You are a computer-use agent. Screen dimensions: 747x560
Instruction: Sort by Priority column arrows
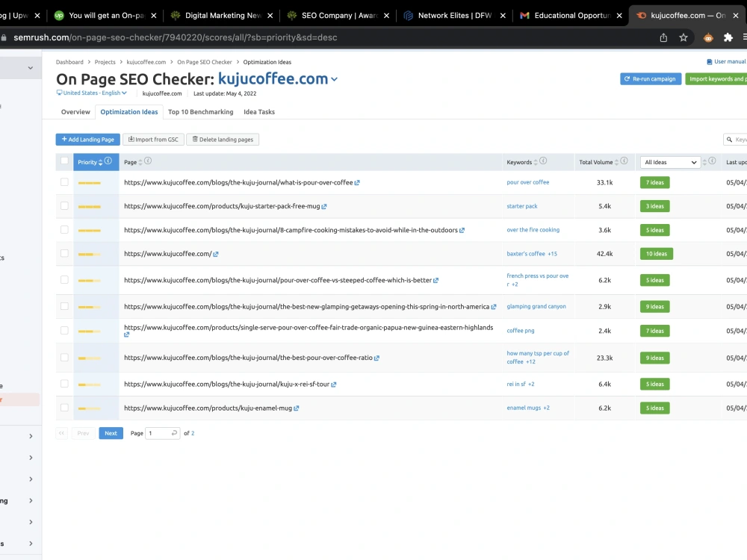click(x=101, y=162)
